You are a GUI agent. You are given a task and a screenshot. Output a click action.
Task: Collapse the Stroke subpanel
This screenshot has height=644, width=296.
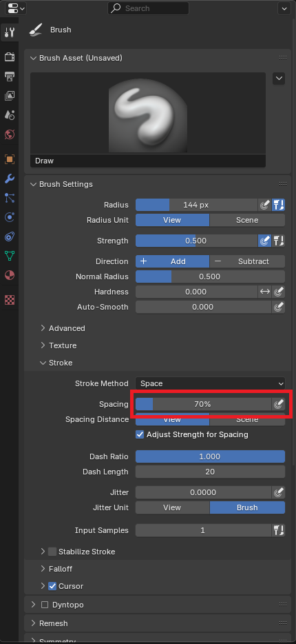[x=43, y=363]
